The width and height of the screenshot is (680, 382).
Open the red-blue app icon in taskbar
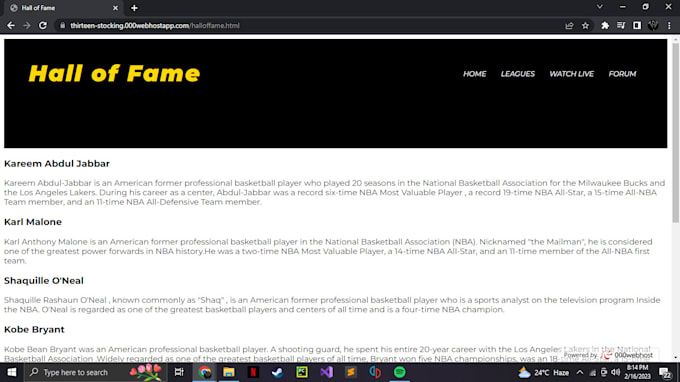click(x=375, y=372)
